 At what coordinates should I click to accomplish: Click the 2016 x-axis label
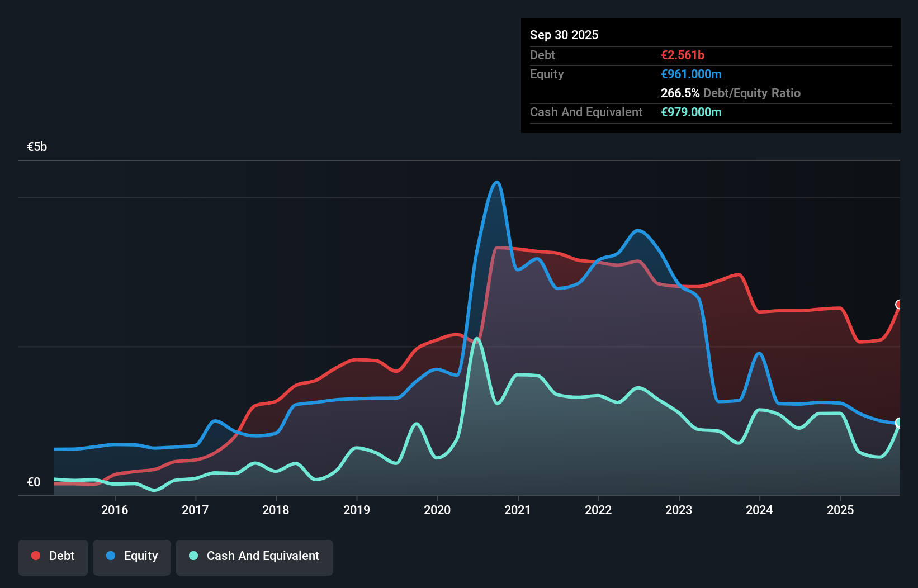point(115,510)
